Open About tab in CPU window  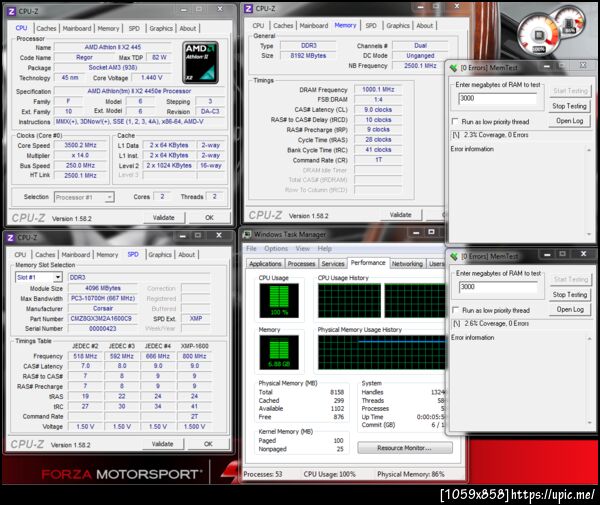pyautogui.click(x=188, y=28)
